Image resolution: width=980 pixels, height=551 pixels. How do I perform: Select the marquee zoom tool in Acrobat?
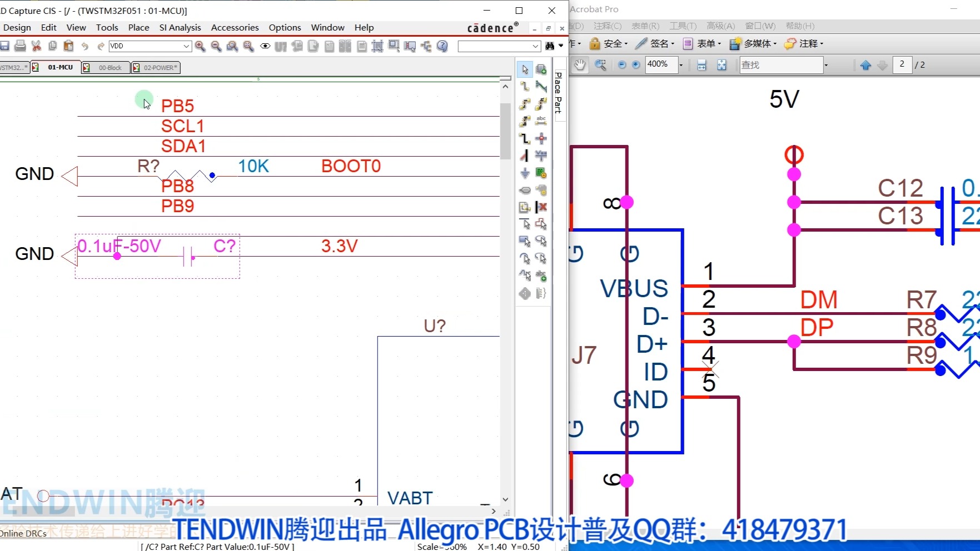pyautogui.click(x=600, y=65)
